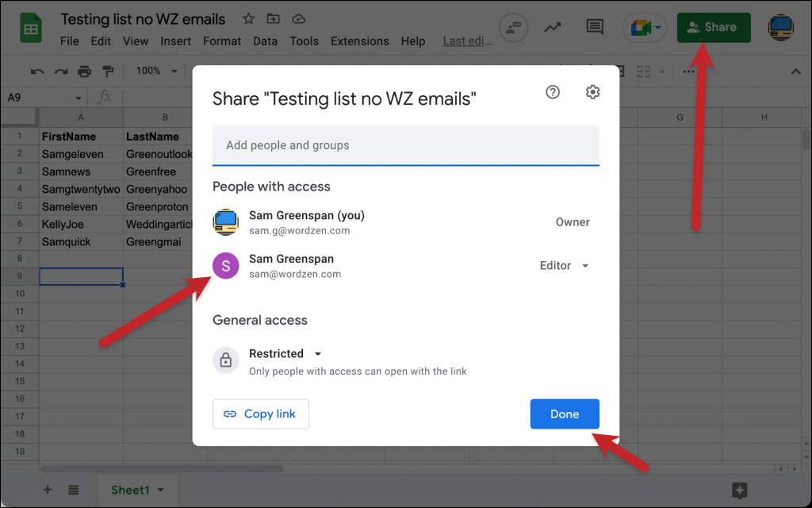Change Sam Greenspan's Editor permission level
Viewport: 812px width, 508px height.
coord(564,265)
